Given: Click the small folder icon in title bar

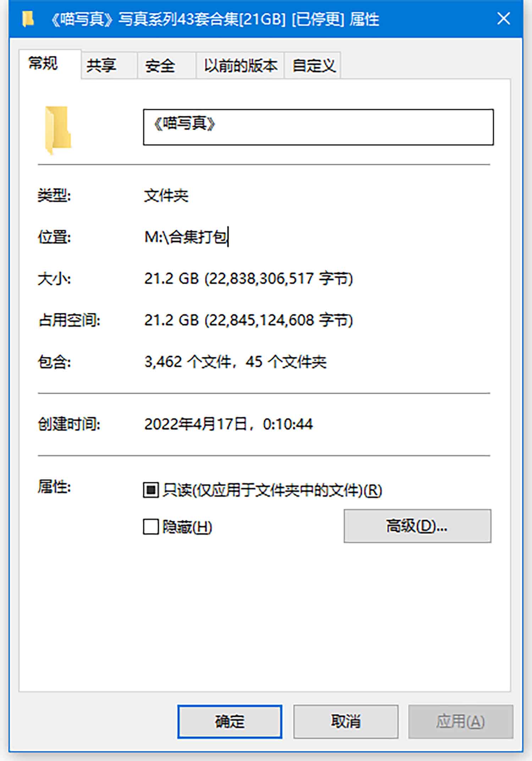Looking at the screenshot, I should [28, 19].
